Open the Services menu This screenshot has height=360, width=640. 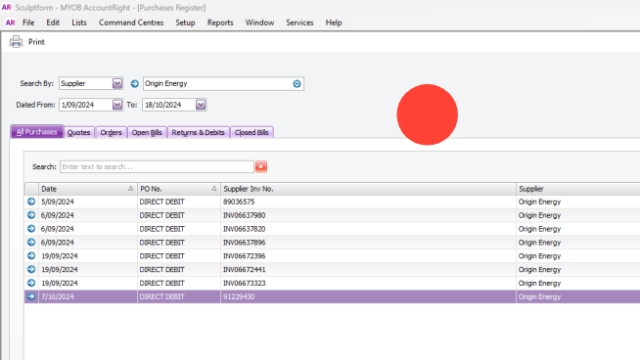click(300, 22)
